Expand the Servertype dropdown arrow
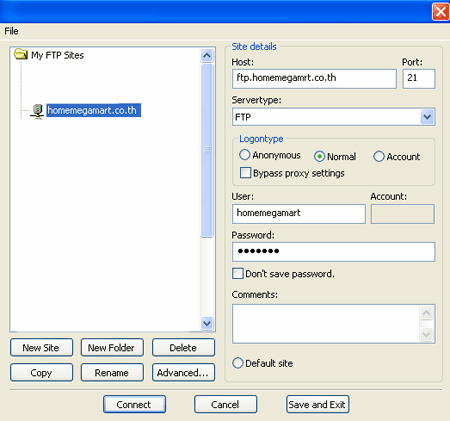The image size is (450, 421). (427, 117)
